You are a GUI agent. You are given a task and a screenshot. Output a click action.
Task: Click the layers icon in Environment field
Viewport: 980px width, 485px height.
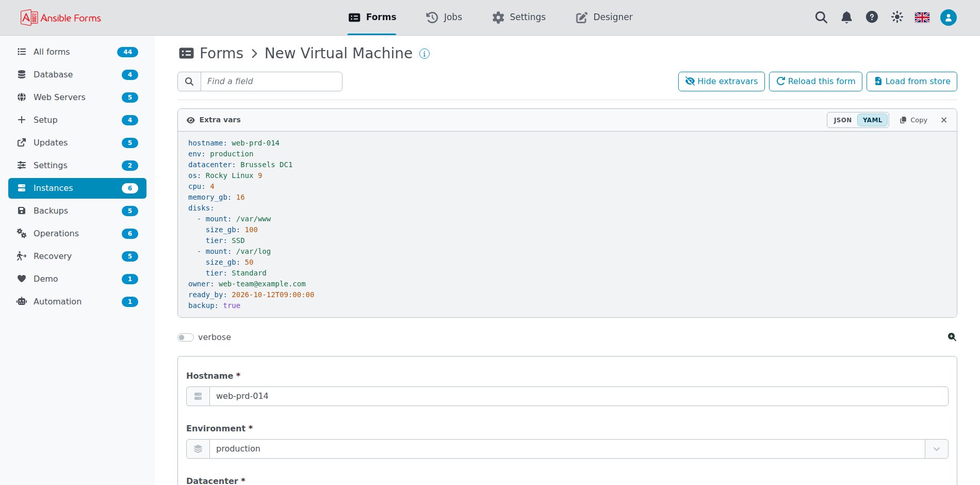point(198,449)
